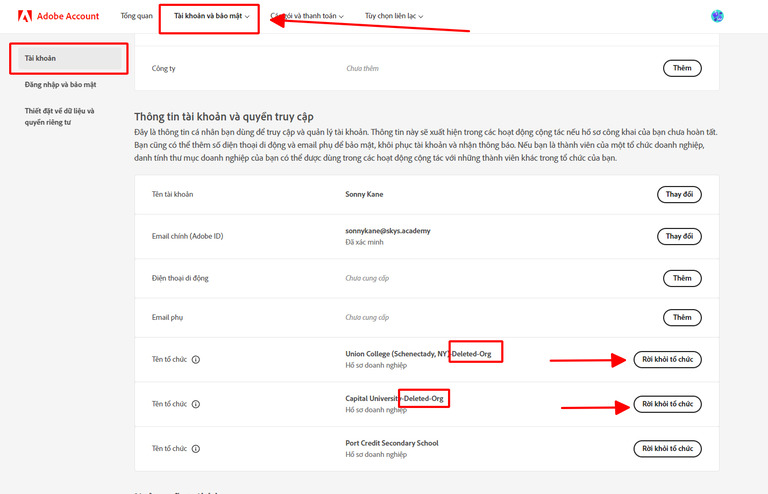Click Thêm button for Công ty
Screen dimensions: 768x494
click(682, 68)
